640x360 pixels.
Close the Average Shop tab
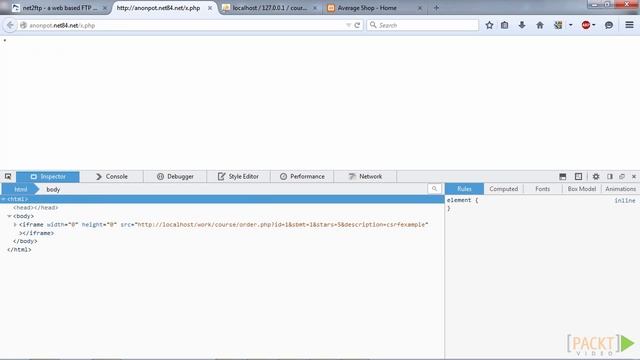(420, 8)
